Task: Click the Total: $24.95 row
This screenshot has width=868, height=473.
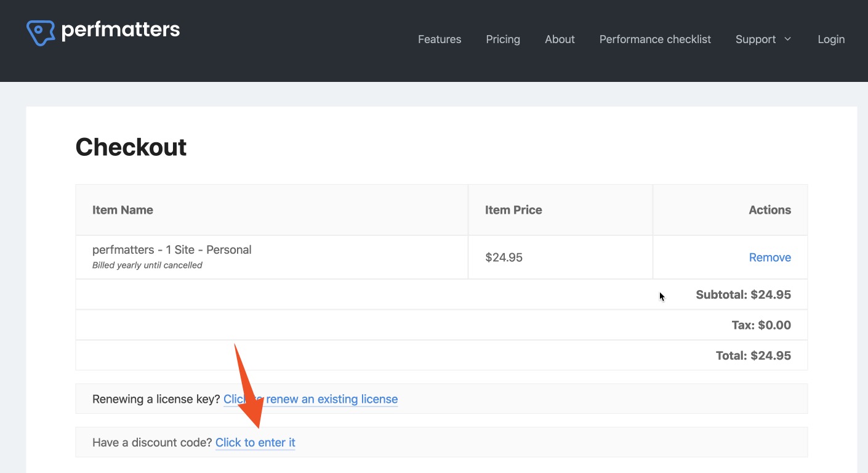Action: click(x=753, y=355)
